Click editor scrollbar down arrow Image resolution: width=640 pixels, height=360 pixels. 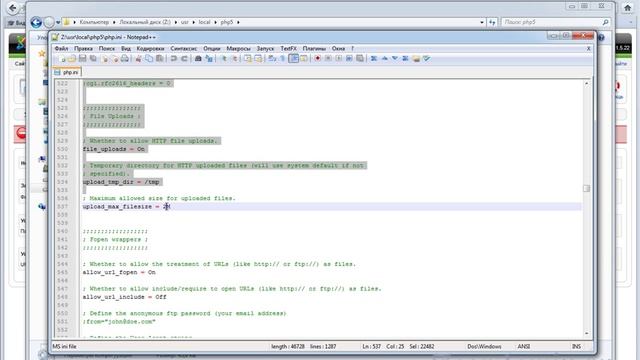(587, 333)
